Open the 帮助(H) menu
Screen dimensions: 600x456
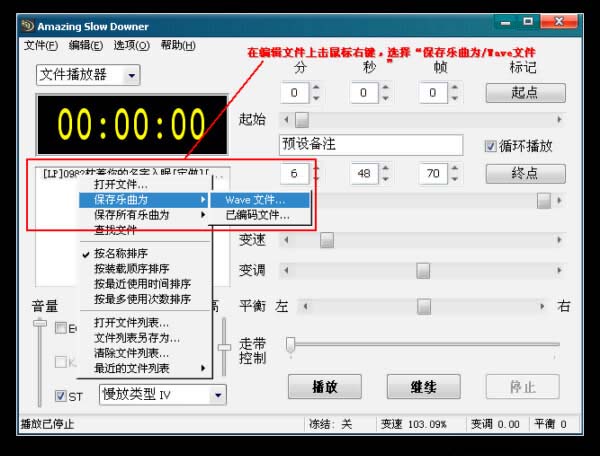coord(178,46)
